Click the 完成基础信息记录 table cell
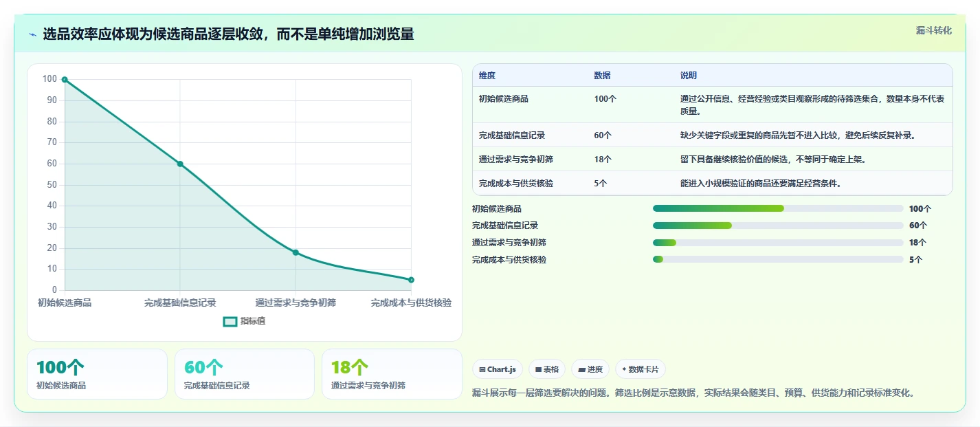Viewport: 980px width, 427px height. [512, 135]
